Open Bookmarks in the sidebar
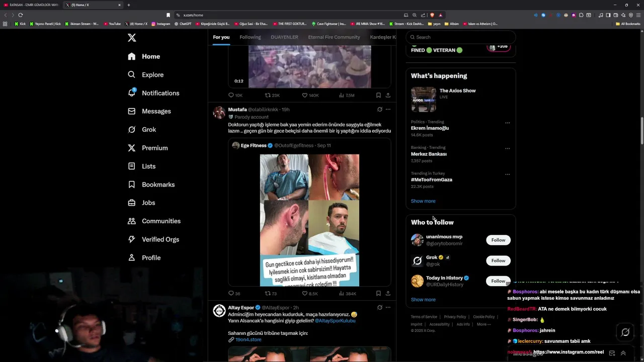The width and height of the screenshot is (644, 362). (x=151, y=185)
